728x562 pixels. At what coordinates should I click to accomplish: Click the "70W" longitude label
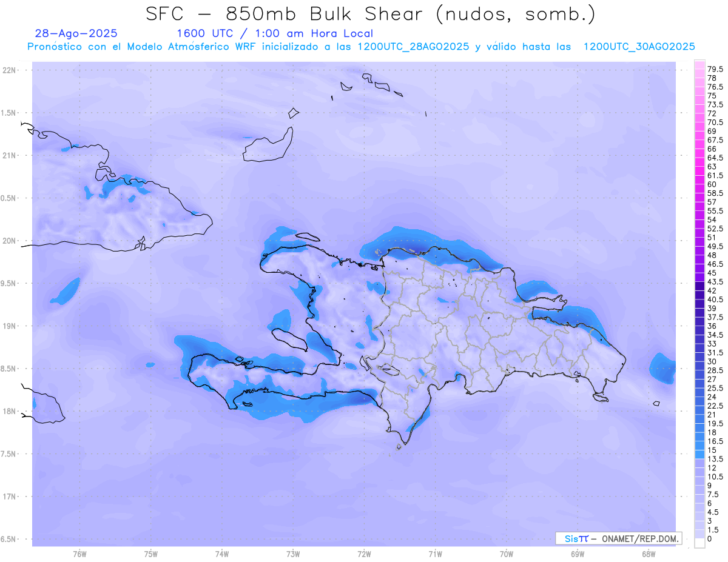click(x=507, y=554)
